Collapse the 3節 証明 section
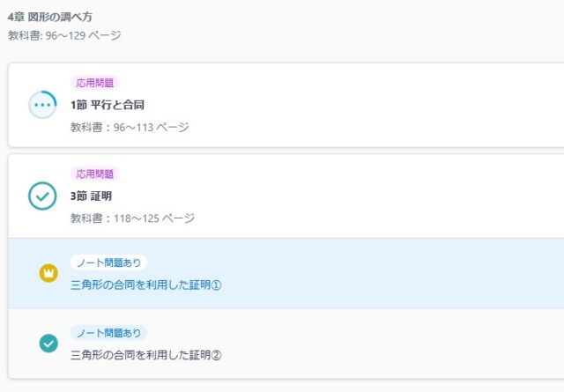564x392 pixels. click(x=92, y=196)
